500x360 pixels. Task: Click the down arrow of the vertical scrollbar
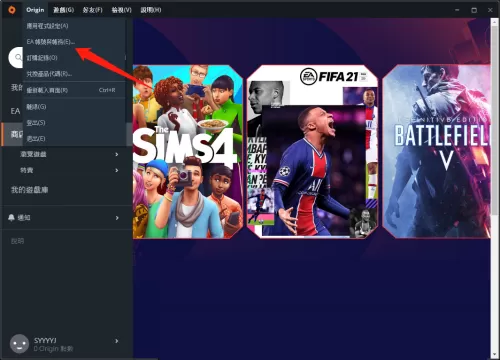495,354
